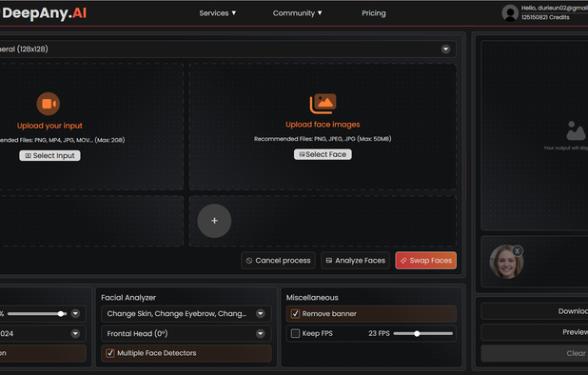588x375 pixels.
Task: Click the Facial Analyzer heading
Action: pyautogui.click(x=128, y=298)
